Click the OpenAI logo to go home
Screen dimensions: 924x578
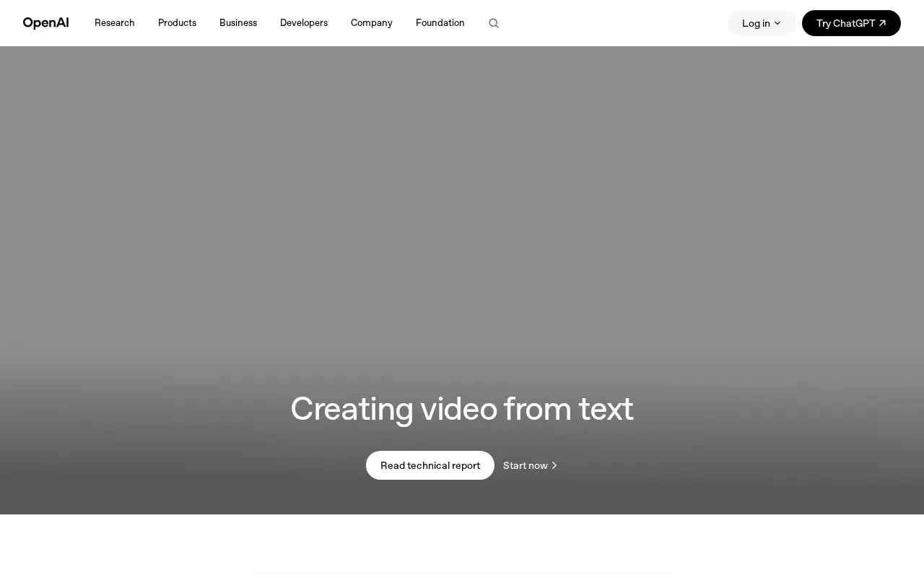pos(46,23)
